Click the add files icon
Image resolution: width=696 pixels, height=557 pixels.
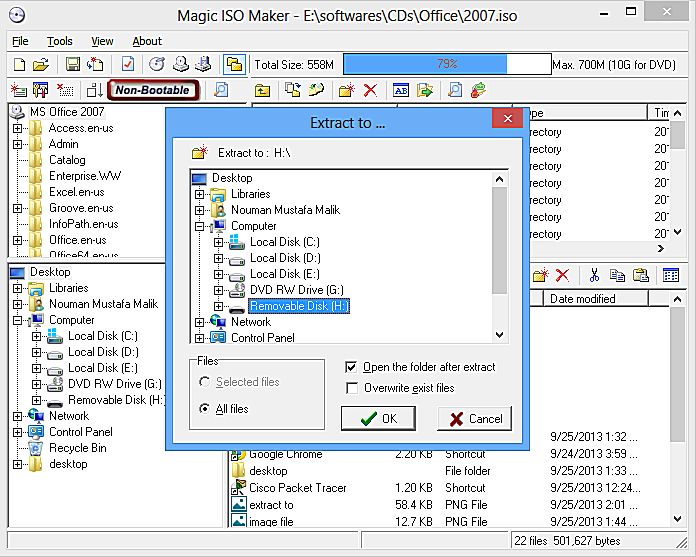tap(293, 90)
